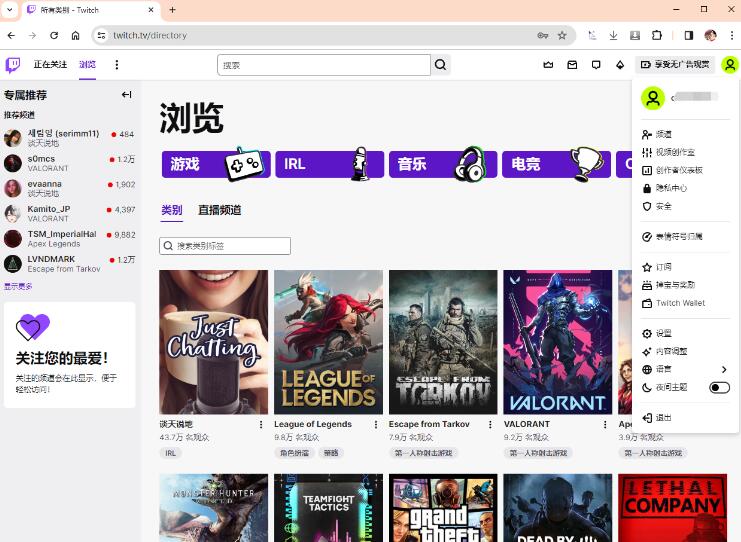Click the Bits diamond icon
Viewport: 741px width, 542px height.
[x=620, y=65]
